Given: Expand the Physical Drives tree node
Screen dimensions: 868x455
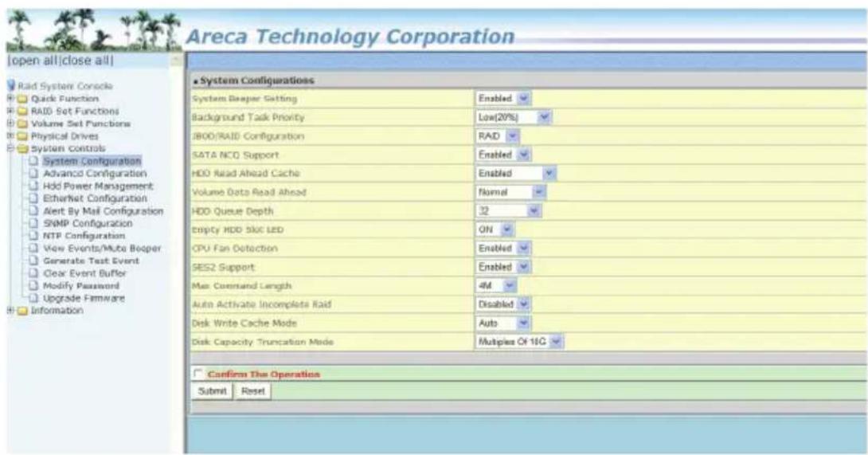Looking at the screenshot, I should tap(10, 135).
